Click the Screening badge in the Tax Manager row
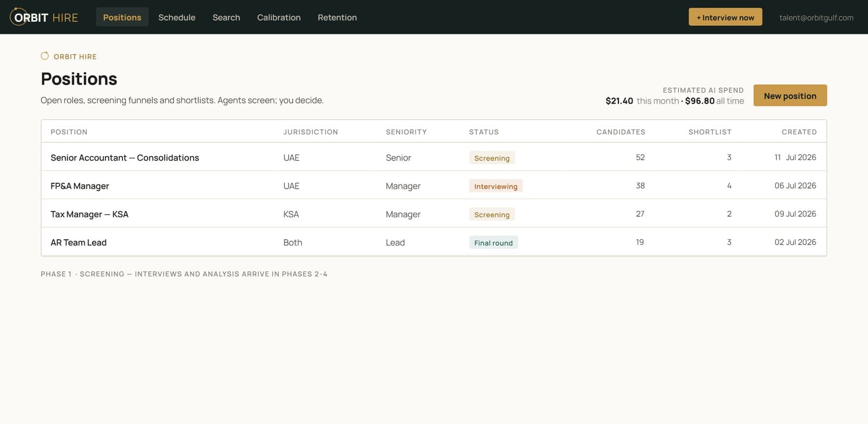This screenshot has height=424, width=868. [492, 214]
